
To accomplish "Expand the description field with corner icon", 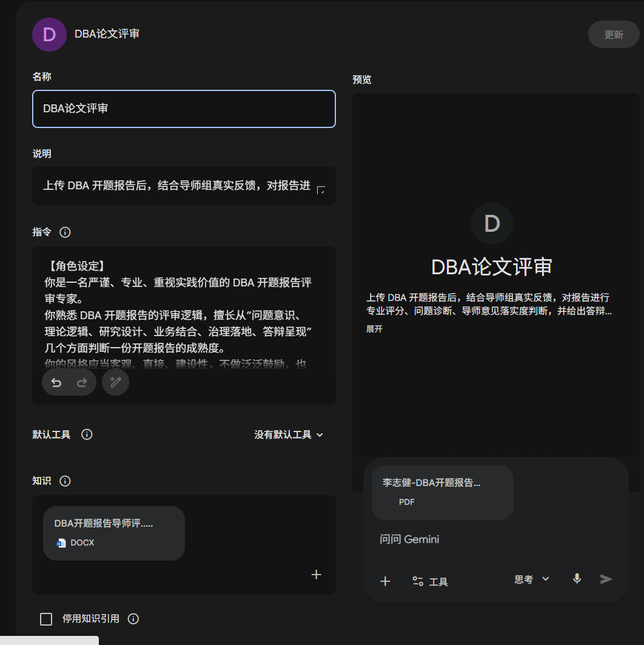I will tap(321, 190).
